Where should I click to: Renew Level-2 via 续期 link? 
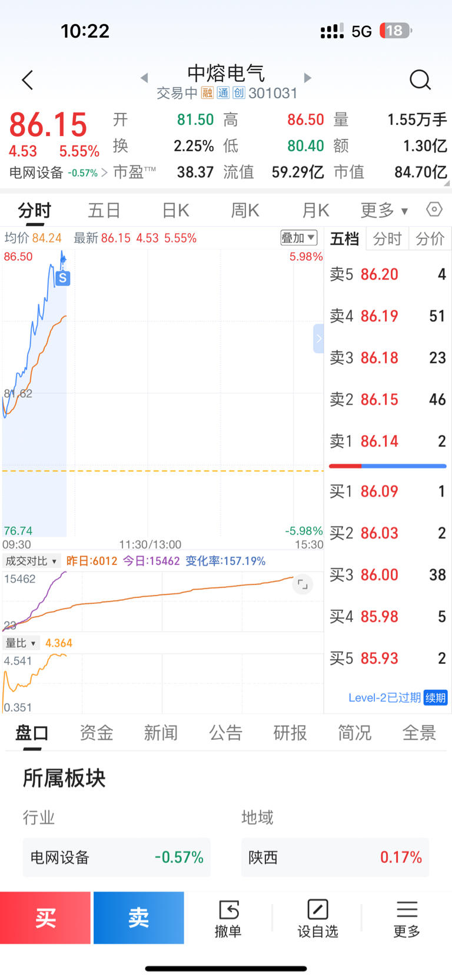coord(436,698)
